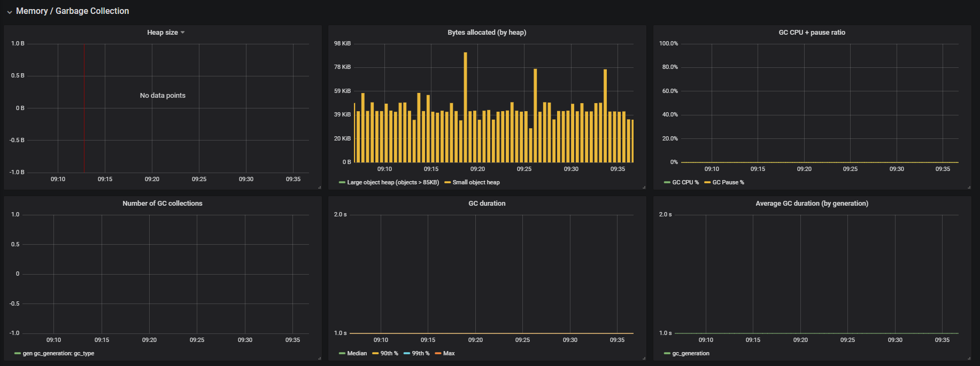This screenshot has width=980, height=366.
Task: Toggle gc_generation legend in Average GC duration
Action: click(691, 353)
